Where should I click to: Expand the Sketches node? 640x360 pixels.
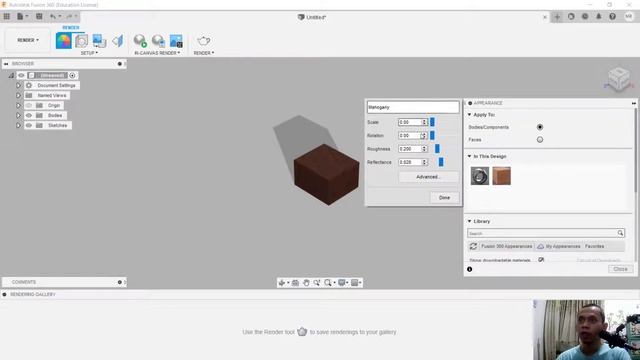(x=18, y=125)
